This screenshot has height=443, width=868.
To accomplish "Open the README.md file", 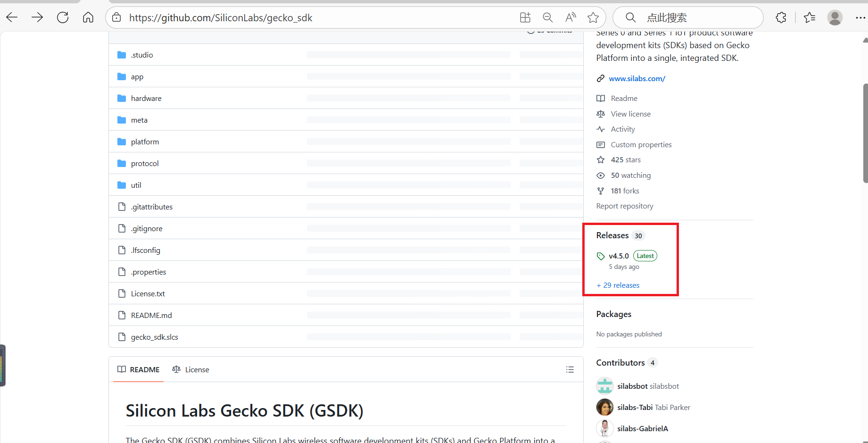I will [x=151, y=315].
